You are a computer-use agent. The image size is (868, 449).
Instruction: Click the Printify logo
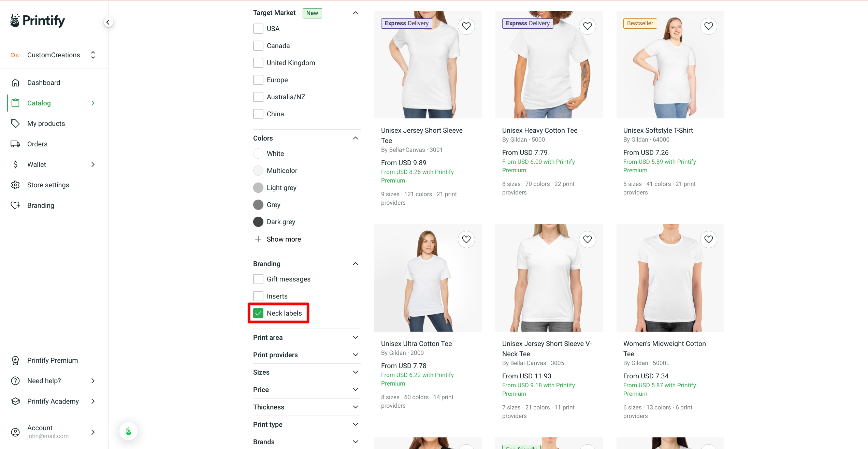coord(37,20)
